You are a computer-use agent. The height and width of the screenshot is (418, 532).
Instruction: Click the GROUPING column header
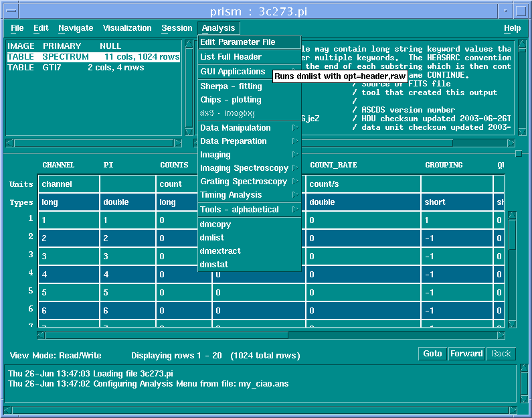tap(444, 165)
